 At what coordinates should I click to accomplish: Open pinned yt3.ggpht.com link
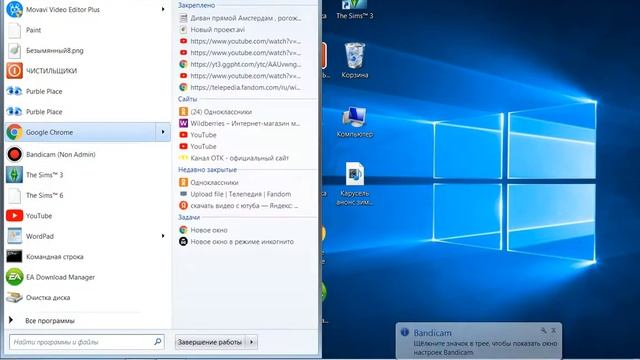[241, 64]
